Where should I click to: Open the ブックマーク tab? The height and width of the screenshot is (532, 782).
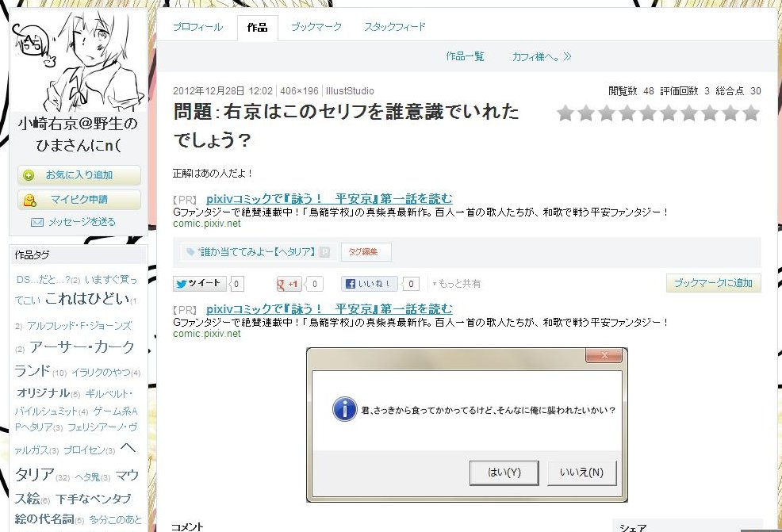click(x=316, y=27)
